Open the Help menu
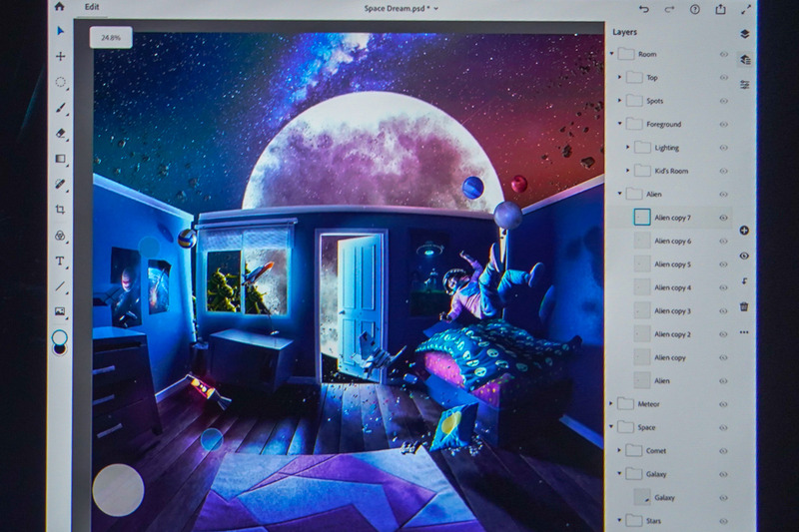The height and width of the screenshot is (532, 799). (x=694, y=9)
